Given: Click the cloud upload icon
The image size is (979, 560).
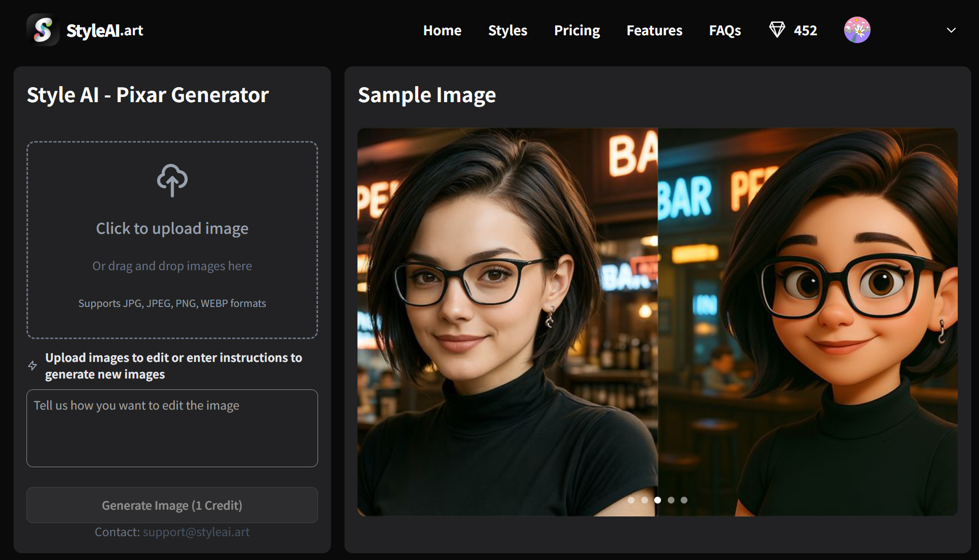Looking at the screenshot, I should [x=172, y=180].
